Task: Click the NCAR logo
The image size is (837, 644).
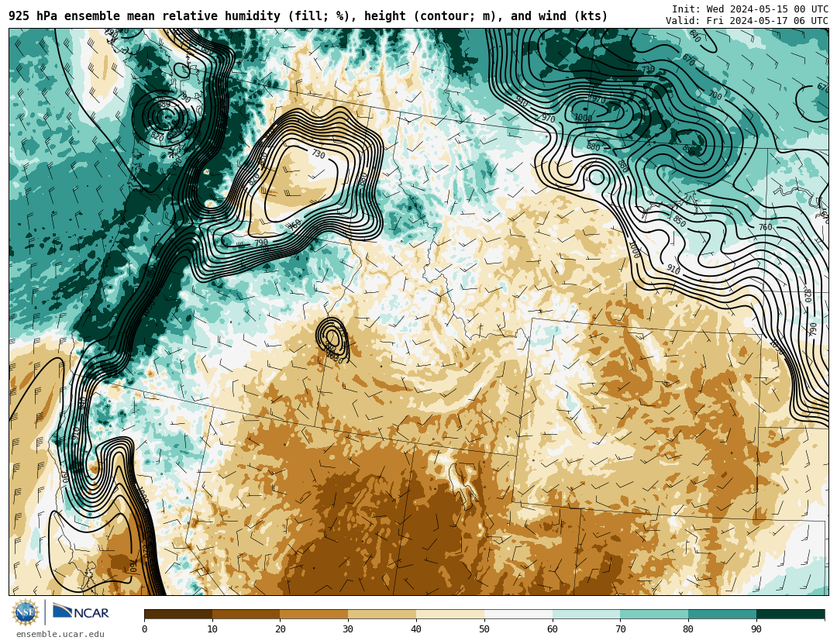Action: [x=81, y=611]
